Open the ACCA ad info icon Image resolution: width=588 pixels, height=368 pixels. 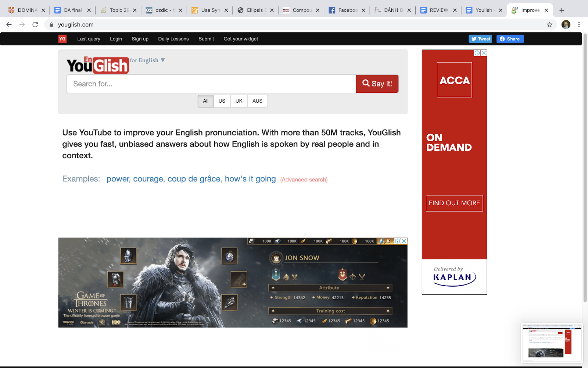477,53
